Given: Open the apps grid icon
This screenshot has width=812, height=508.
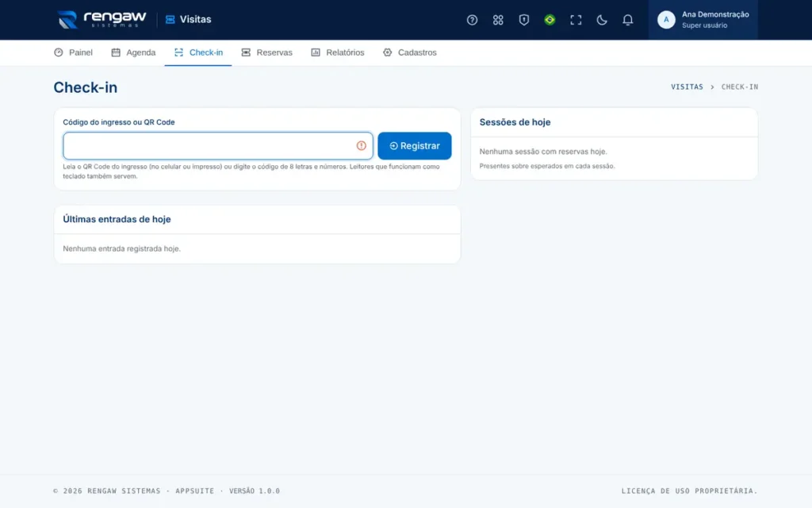Looking at the screenshot, I should (498, 20).
